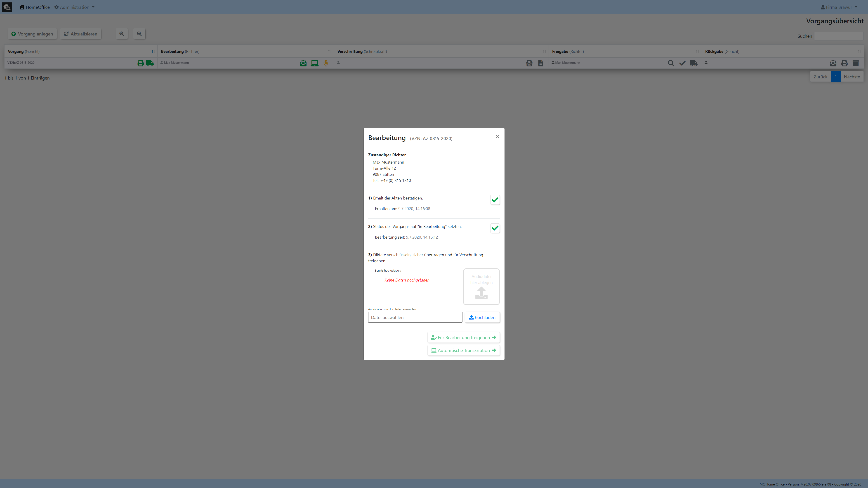The image size is (868, 488).
Task: Click the Tel.: +49 (0) 815 1810 line
Action: coord(392,181)
